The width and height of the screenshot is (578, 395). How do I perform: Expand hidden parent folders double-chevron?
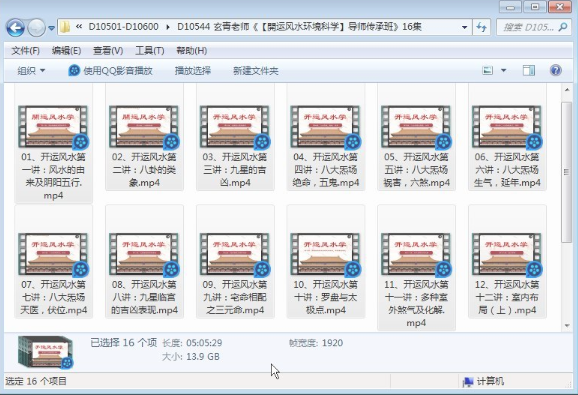[x=79, y=27]
